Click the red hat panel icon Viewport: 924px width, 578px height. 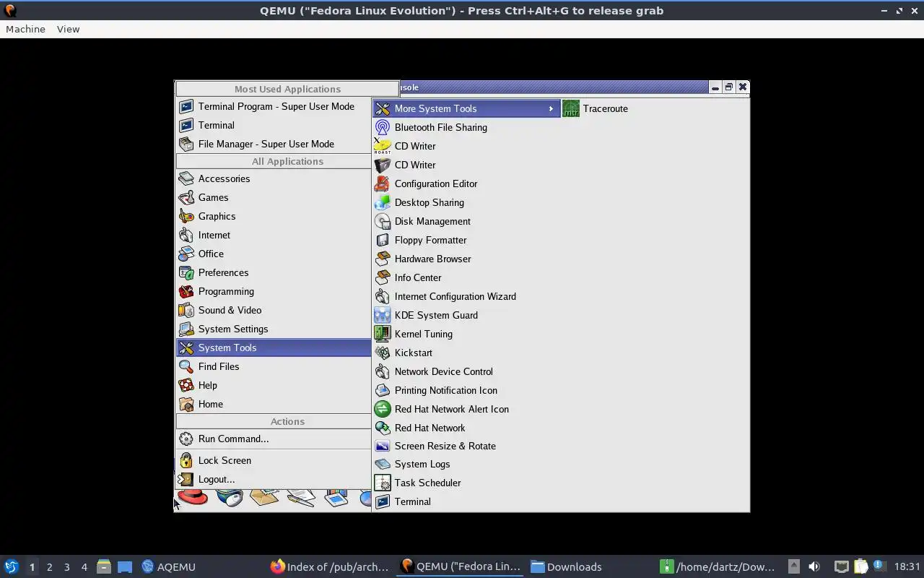click(x=193, y=498)
